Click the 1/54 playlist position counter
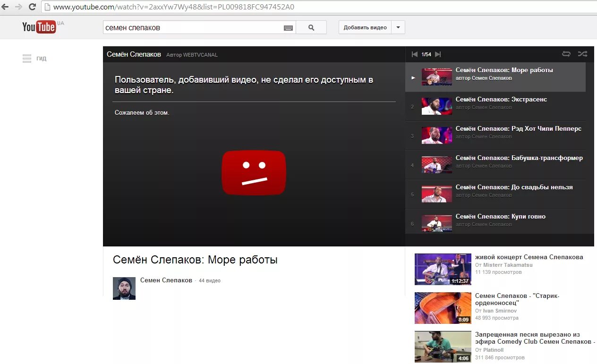This screenshot has height=364, width=597. pyautogui.click(x=426, y=54)
